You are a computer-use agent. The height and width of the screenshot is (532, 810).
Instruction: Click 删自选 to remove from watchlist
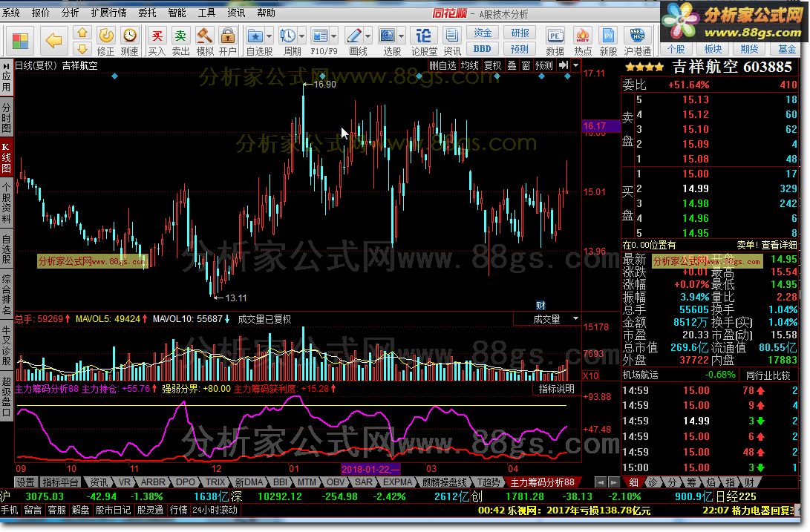tap(442, 65)
